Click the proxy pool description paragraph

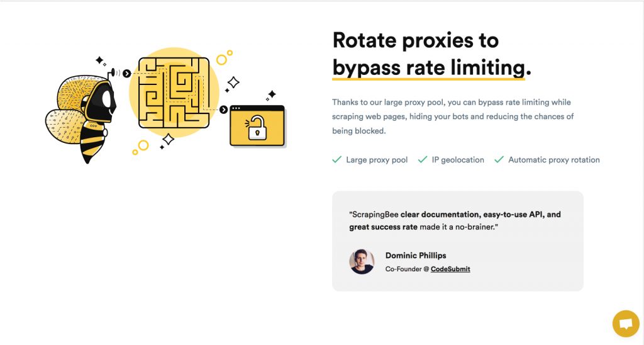coord(453,116)
